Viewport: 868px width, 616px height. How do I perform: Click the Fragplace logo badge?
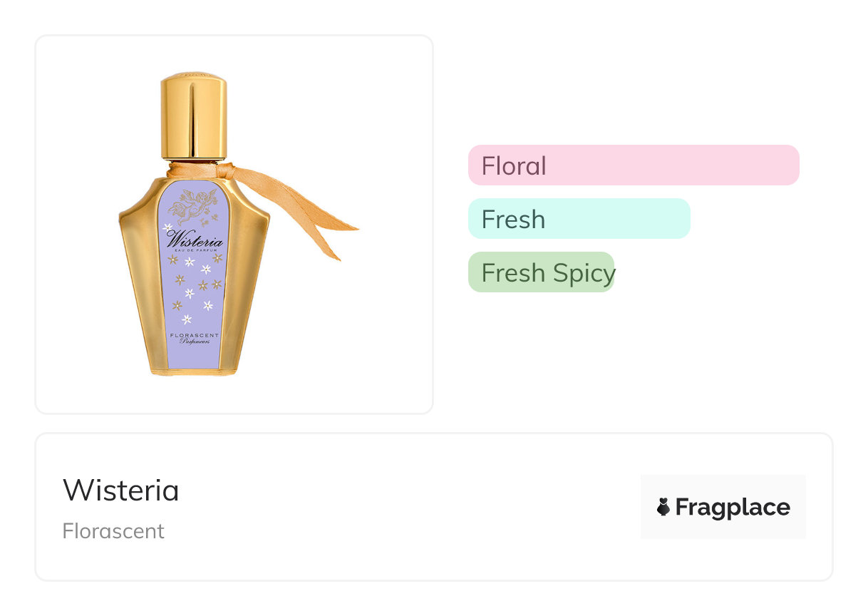723,507
